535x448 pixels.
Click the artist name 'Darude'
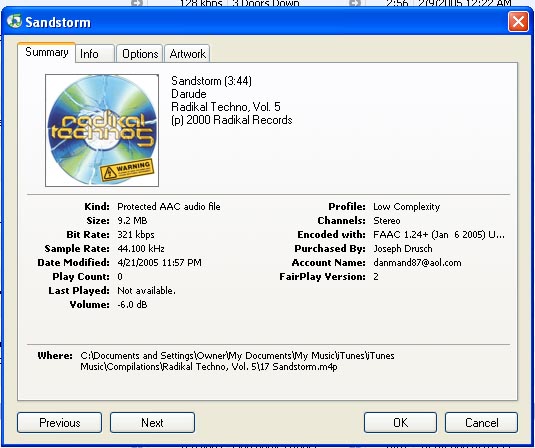point(189,94)
